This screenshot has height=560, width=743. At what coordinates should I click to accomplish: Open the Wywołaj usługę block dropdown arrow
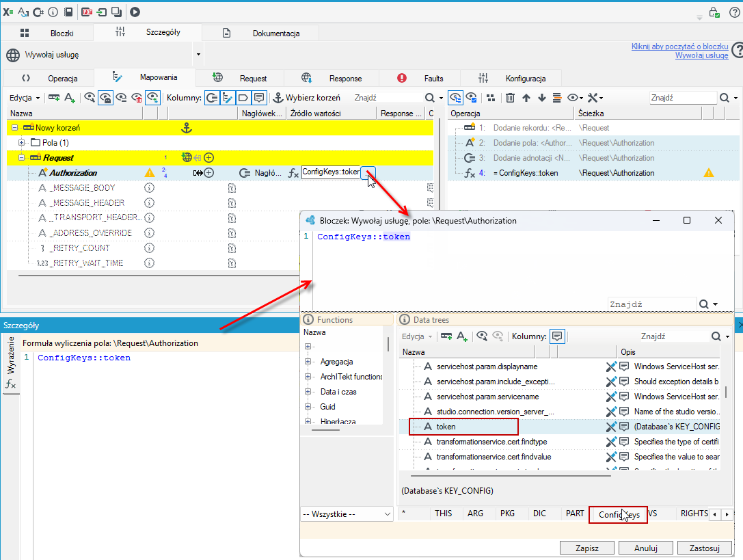198,55
